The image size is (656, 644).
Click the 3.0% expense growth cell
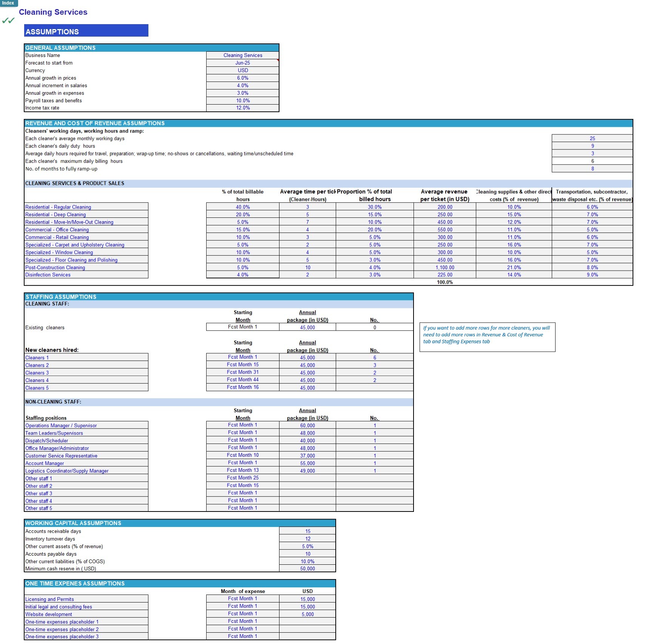[x=242, y=93]
